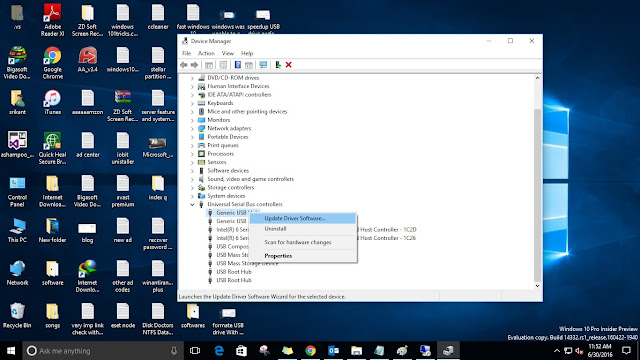
Task: Select iTunes desktop icon
Action: point(52,102)
